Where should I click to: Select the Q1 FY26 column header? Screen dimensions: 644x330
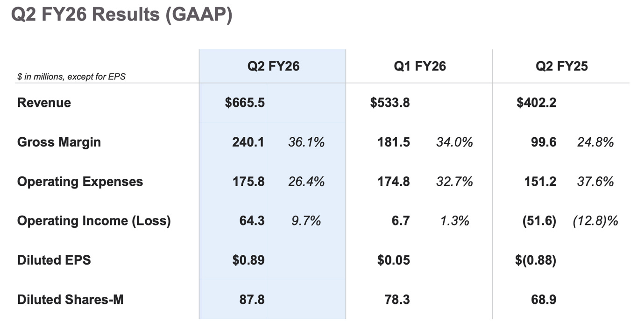coord(420,66)
